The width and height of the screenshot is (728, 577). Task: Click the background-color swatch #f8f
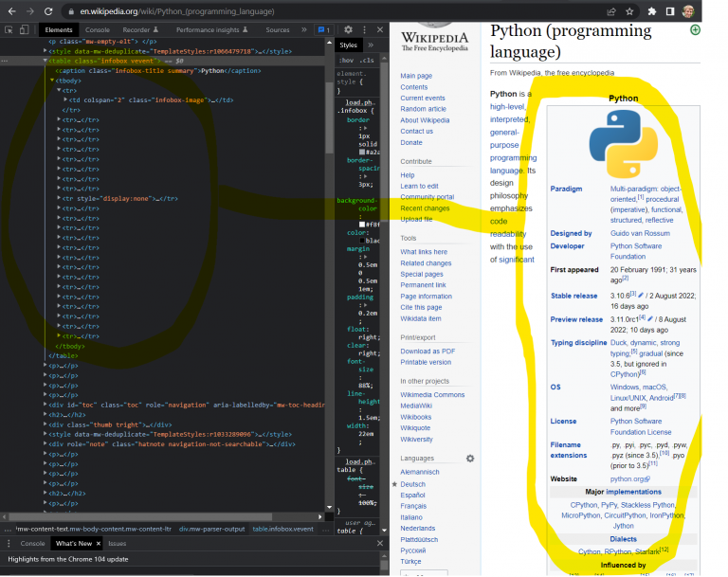[x=362, y=225]
